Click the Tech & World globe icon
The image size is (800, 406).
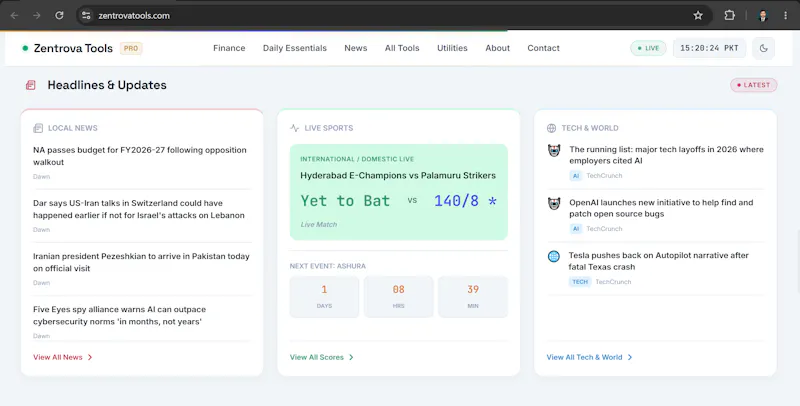click(x=551, y=128)
